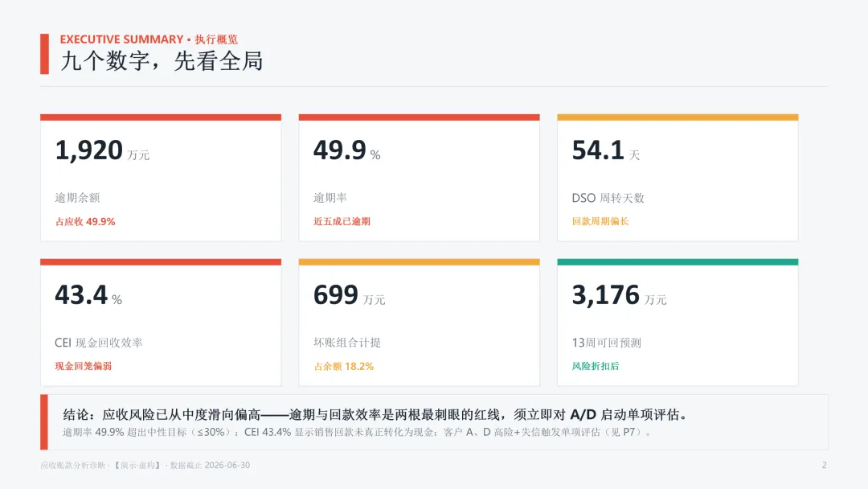Click the 54.1 天 DSO figure
The width and height of the screenshot is (868, 489).
pos(606,150)
